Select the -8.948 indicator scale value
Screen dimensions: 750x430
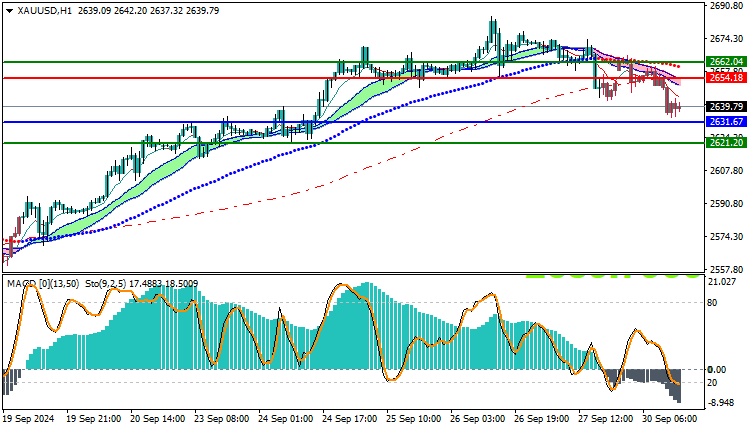721,403
